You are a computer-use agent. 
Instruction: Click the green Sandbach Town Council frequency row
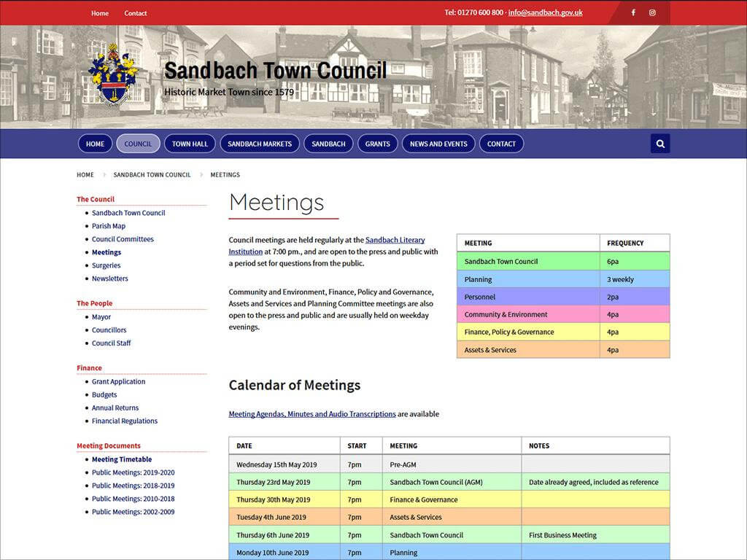click(563, 261)
